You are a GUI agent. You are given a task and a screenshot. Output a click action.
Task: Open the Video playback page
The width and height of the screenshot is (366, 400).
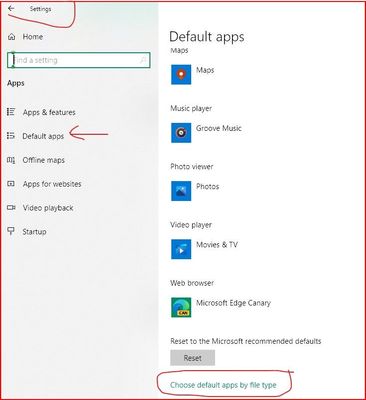coord(48,208)
